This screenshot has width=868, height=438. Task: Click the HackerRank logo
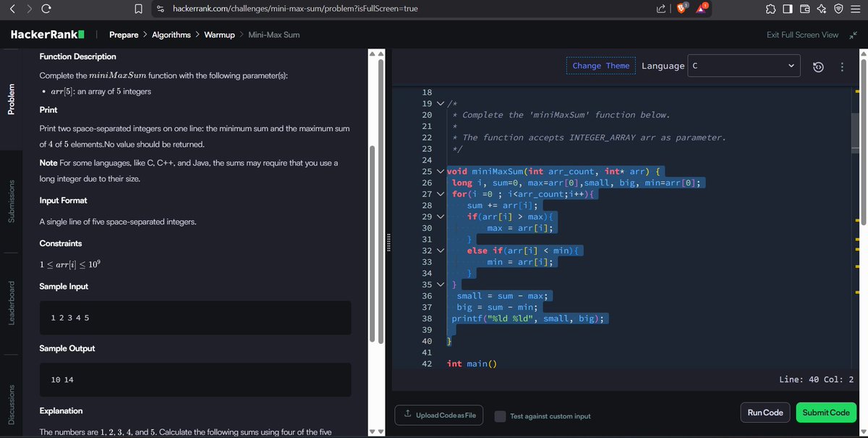pos(48,35)
